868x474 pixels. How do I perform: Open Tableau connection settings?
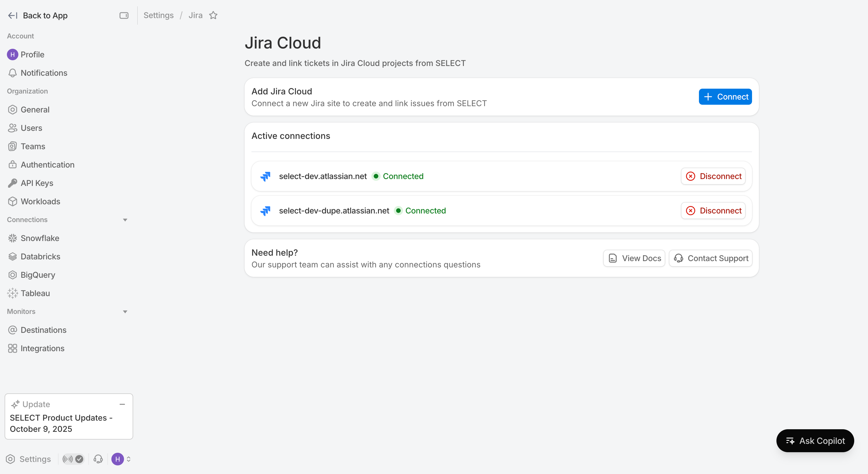click(35, 293)
